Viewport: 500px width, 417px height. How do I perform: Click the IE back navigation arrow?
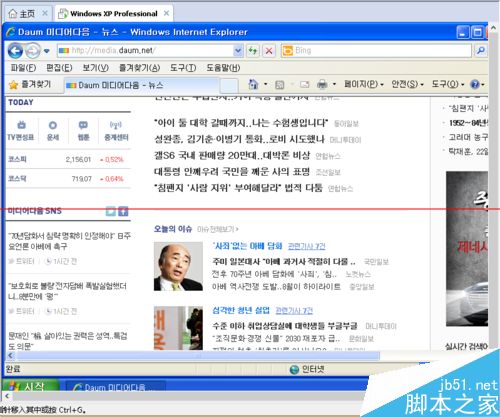tap(15, 51)
